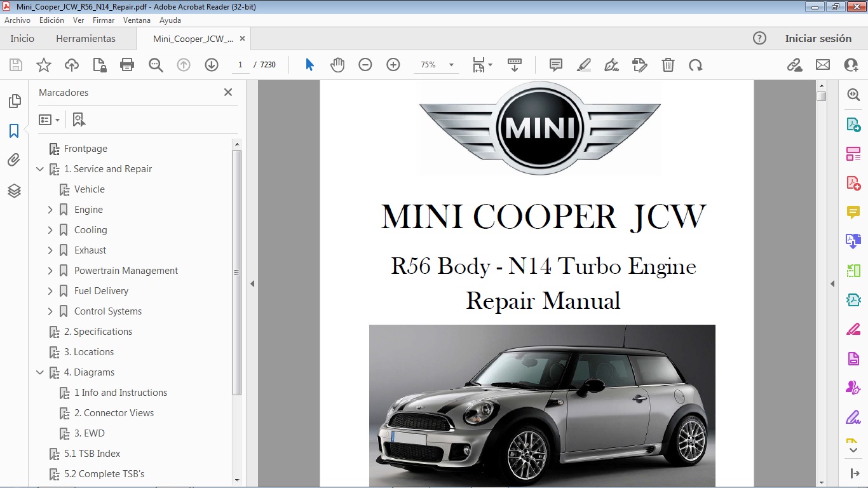Show page thumbnails panel

coord(14,100)
